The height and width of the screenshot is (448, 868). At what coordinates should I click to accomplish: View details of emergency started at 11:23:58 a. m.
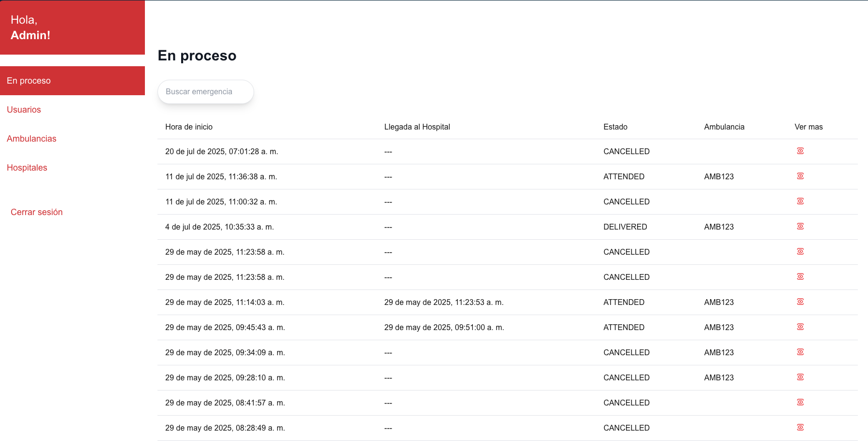pyautogui.click(x=800, y=251)
